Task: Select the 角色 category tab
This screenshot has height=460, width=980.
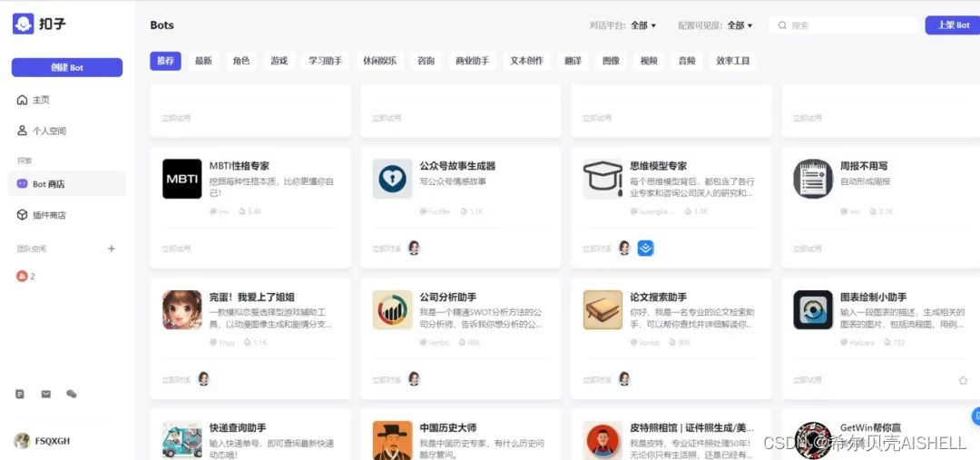Action: click(241, 62)
